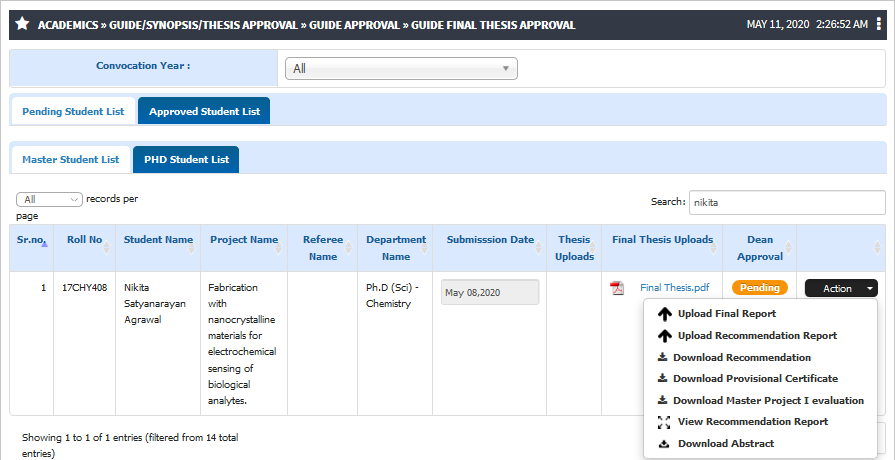The height and width of the screenshot is (460, 895).
Task: Click the Submission Date field May 08,2020
Action: 490,292
